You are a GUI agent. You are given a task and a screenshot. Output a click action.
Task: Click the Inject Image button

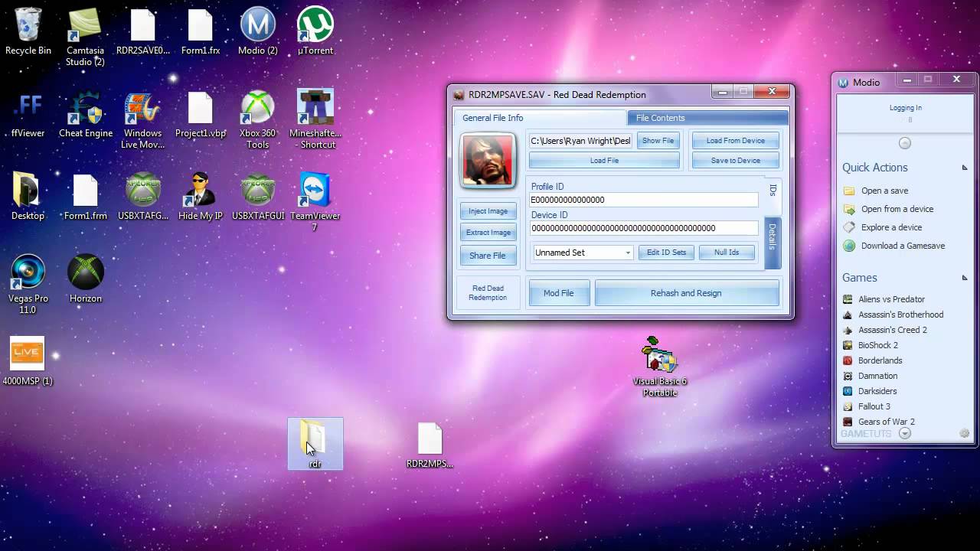coord(488,211)
